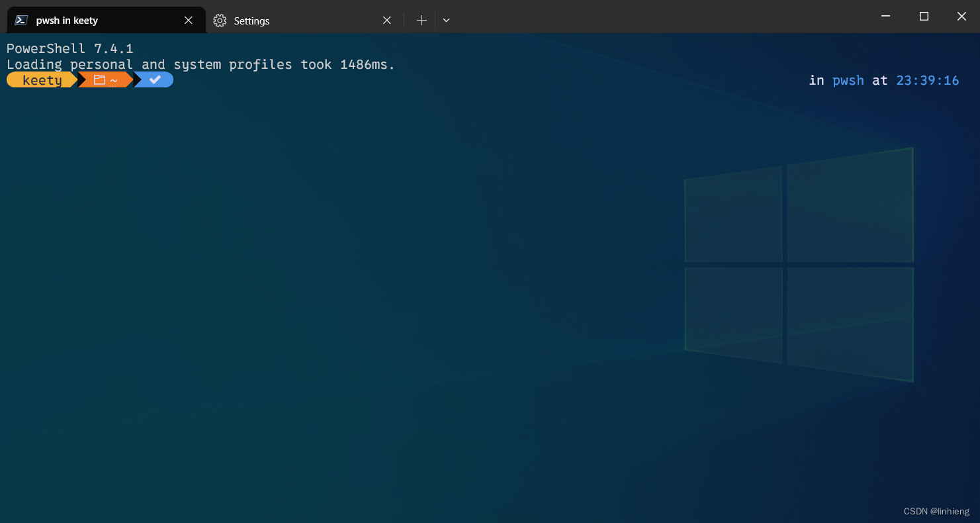The width and height of the screenshot is (980, 523).
Task: Click the folder icon in orange prompt segment
Action: coord(99,80)
